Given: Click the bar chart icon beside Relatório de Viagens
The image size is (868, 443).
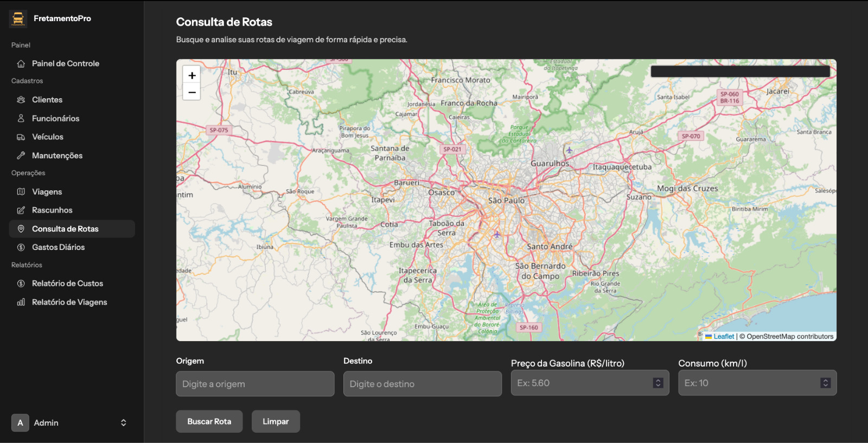Looking at the screenshot, I should [21, 303].
